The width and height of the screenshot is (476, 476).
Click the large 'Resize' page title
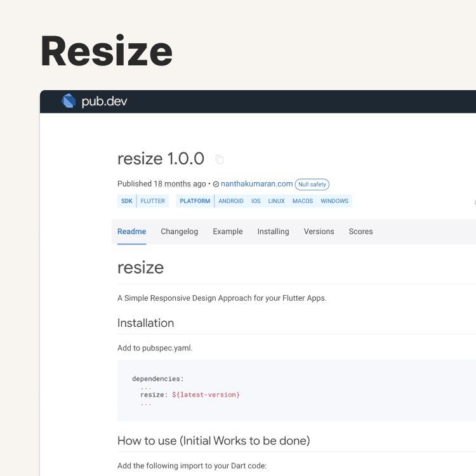(107, 51)
